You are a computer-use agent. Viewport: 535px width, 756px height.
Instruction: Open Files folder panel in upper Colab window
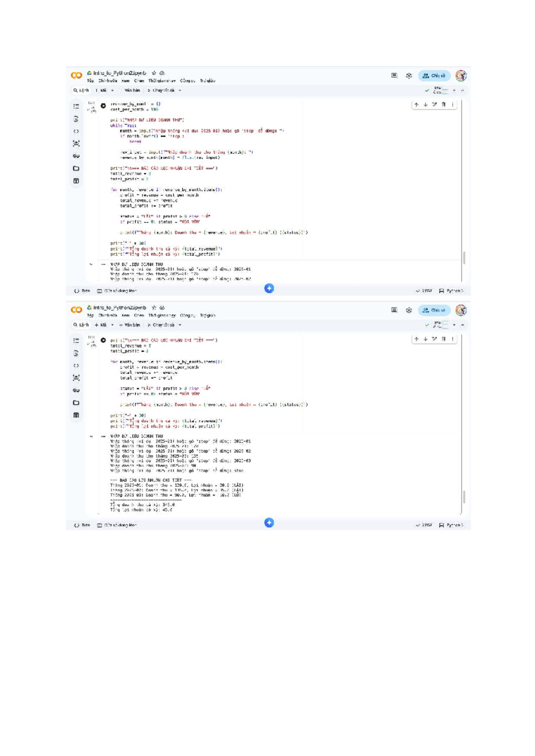(x=76, y=168)
